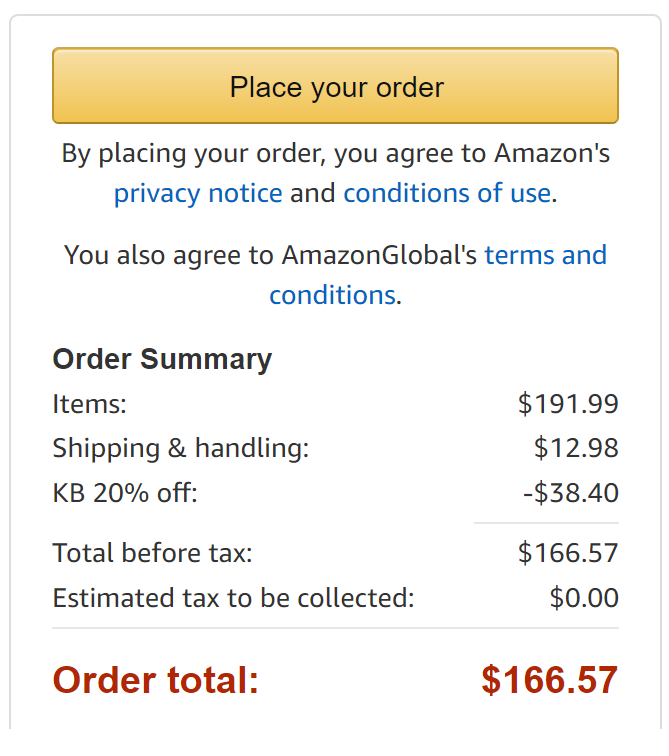Click the -$38.40 discount amount

click(571, 493)
